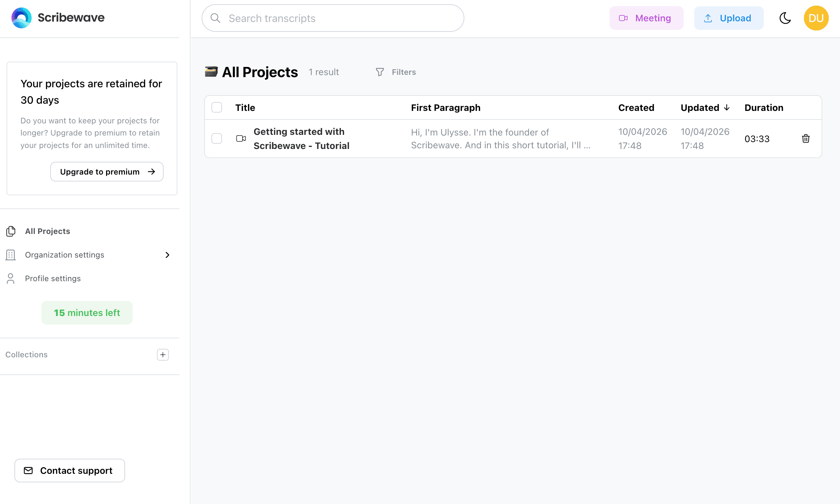Click the video camera icon on the tutorial project

tap(241, 138)
